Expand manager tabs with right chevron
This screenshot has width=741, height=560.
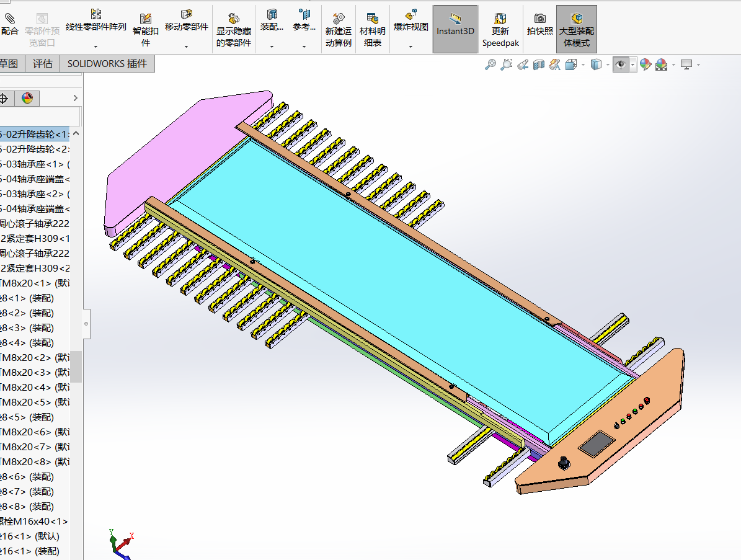pos(75,98)
